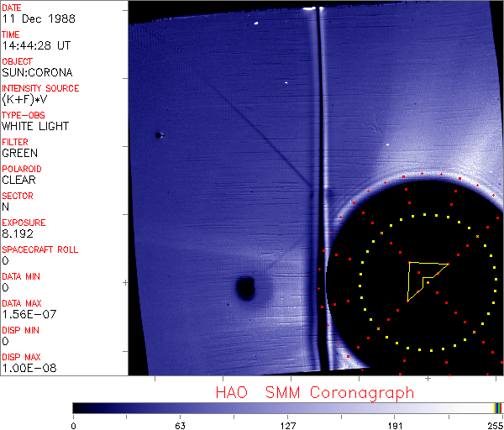504x430 pixels.
Task: Click the GREEN filter value
Action: pyautogui.click(x=19, y=153)
